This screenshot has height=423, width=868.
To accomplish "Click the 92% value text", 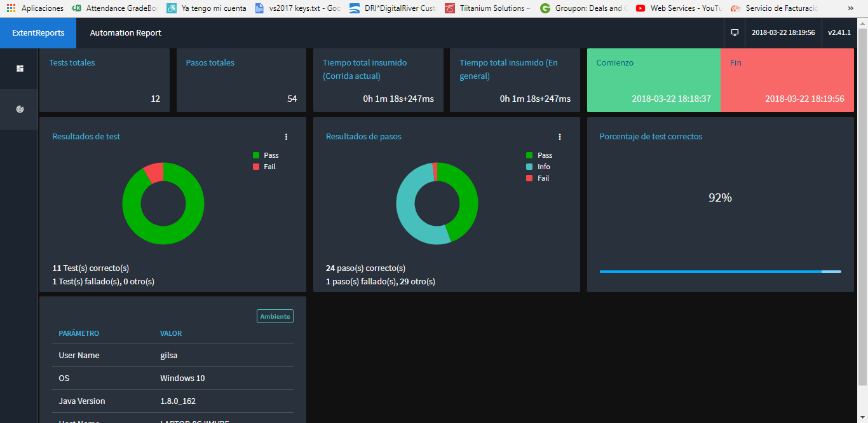I will [720, 198].
